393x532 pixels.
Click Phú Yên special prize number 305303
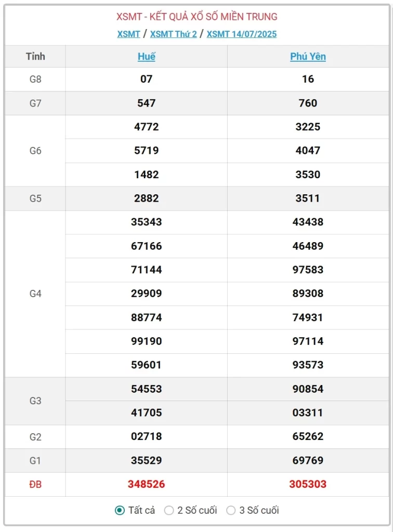coord(308,484)
